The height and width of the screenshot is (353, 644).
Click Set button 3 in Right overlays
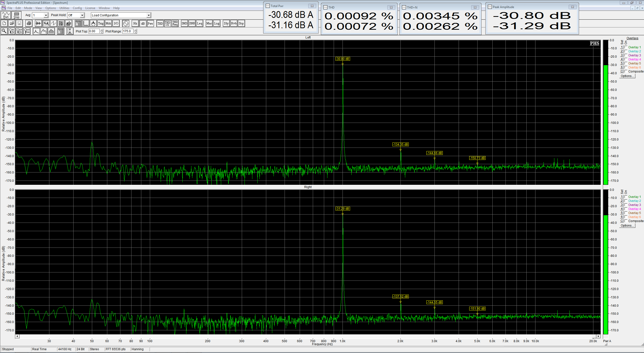coord(622,205)
